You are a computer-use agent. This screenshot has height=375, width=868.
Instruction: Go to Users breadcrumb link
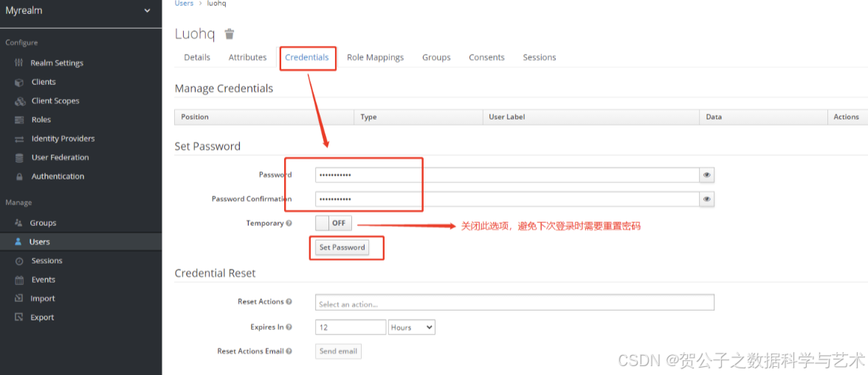pyautogui.click(x=185, y=4)
